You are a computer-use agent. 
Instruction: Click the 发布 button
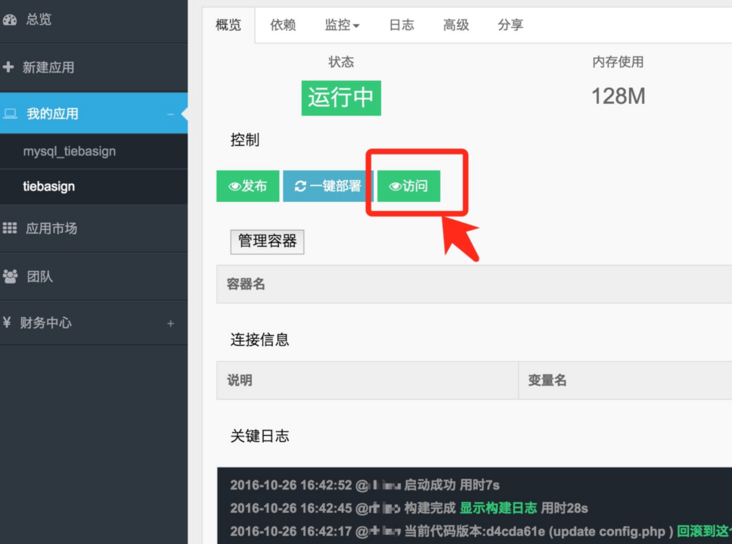248,186
